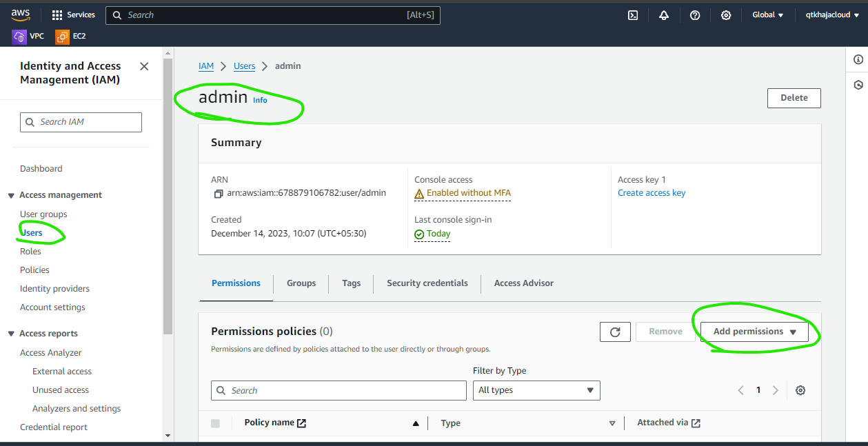Click the Info link beside admin
Viewport: 868px width, 446px height.
(260, 100)
